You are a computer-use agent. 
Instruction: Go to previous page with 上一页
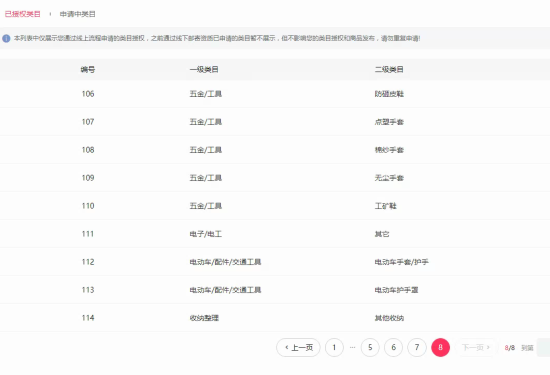pos(298,347)
